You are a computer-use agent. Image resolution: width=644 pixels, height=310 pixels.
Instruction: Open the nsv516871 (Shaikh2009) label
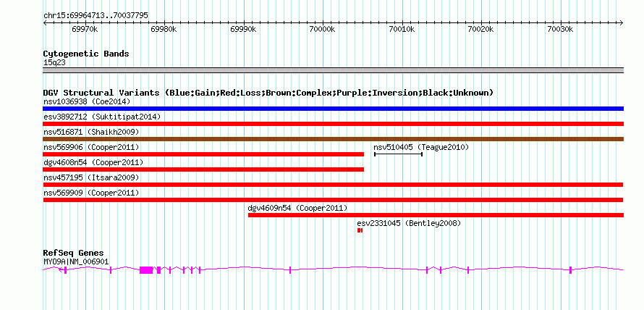point(91,132)
